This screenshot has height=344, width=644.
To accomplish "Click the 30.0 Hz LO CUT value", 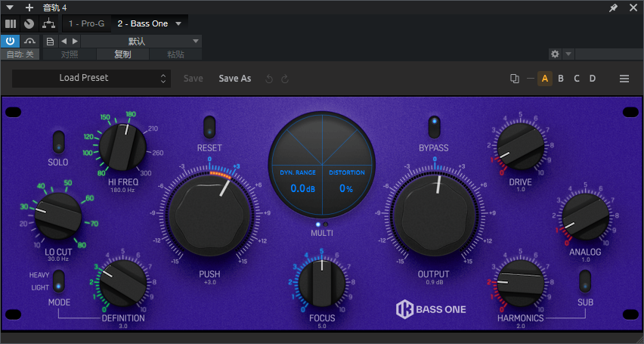I will click(58, 259).
